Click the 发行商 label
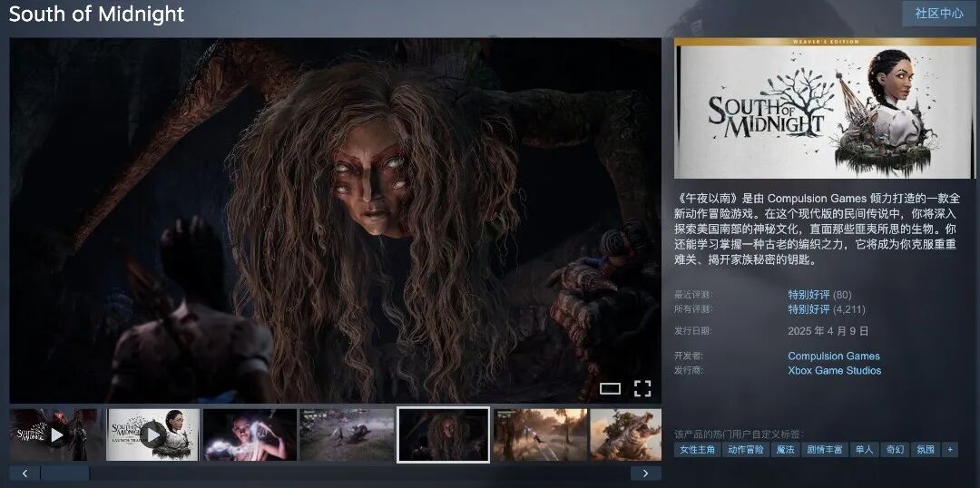 (689, 370)
